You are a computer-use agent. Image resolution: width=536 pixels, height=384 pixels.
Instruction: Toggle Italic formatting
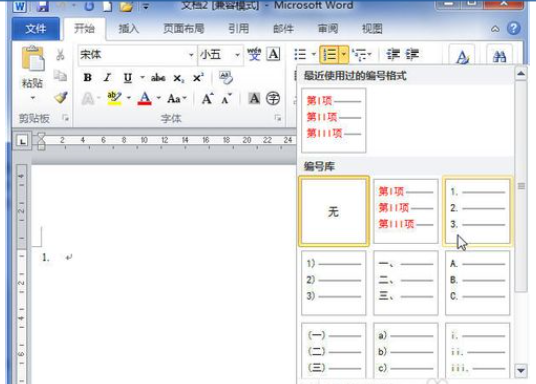[x=107, y=78]
